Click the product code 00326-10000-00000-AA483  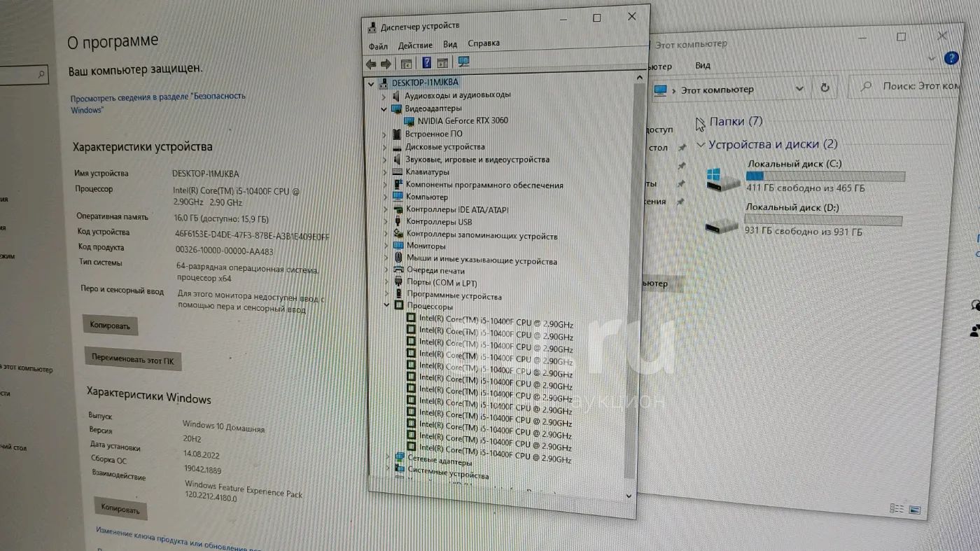click(x=224, y=250)
